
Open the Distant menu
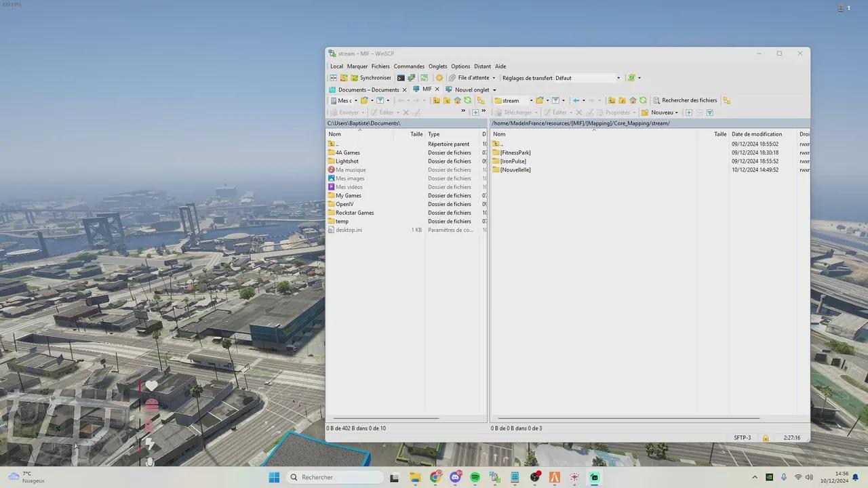pos(483,66)
